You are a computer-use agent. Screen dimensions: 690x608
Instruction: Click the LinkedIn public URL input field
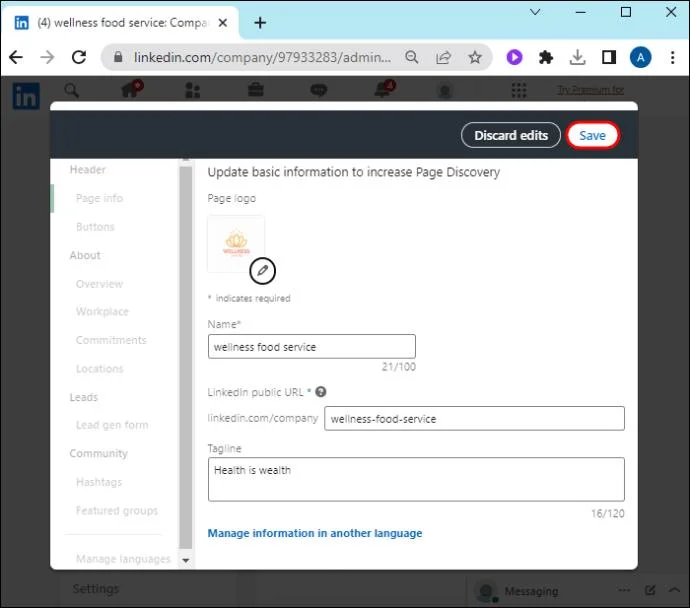[474, 418]
